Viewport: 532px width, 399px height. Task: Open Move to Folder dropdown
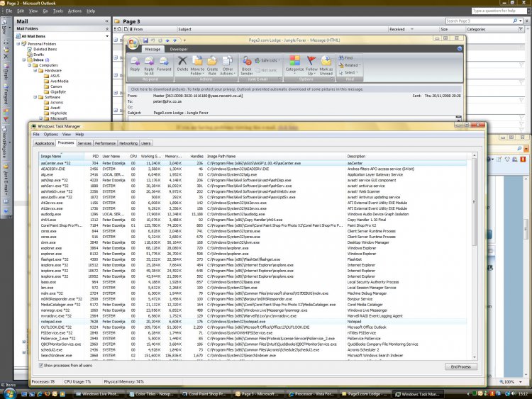(x=197, y=65)
